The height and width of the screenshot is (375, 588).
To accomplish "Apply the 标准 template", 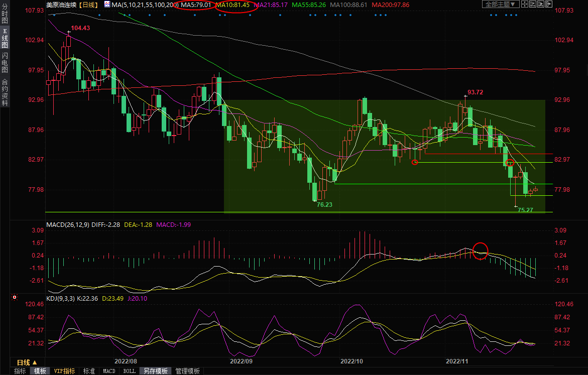I will 89,371.
